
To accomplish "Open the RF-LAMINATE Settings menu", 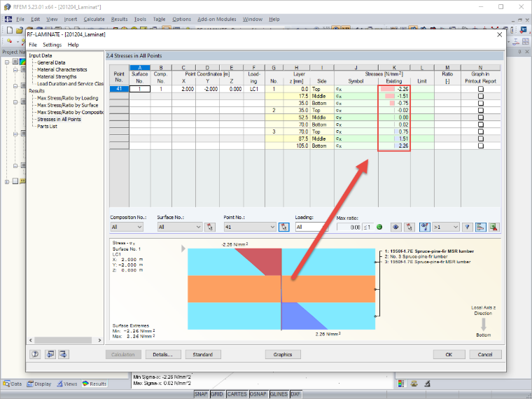I will coord(52,45).
